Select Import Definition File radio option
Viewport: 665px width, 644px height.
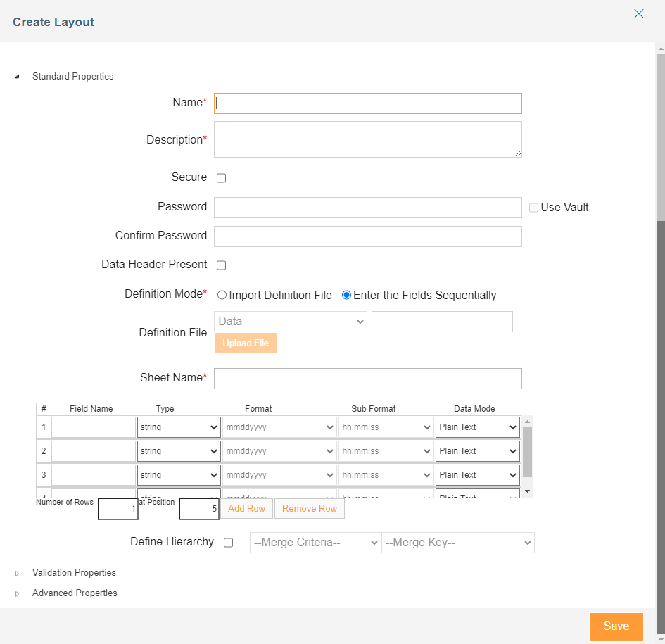tap(222, 296)
